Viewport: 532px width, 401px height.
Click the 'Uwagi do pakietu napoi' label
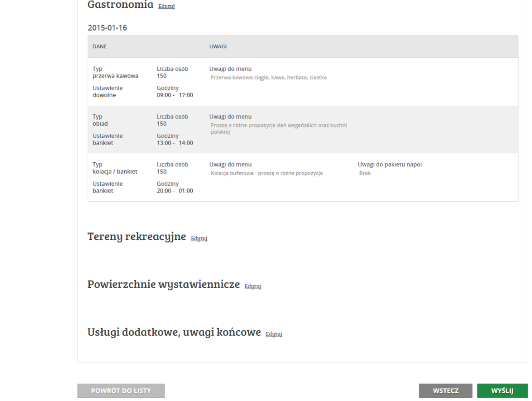tap(390, 164)
